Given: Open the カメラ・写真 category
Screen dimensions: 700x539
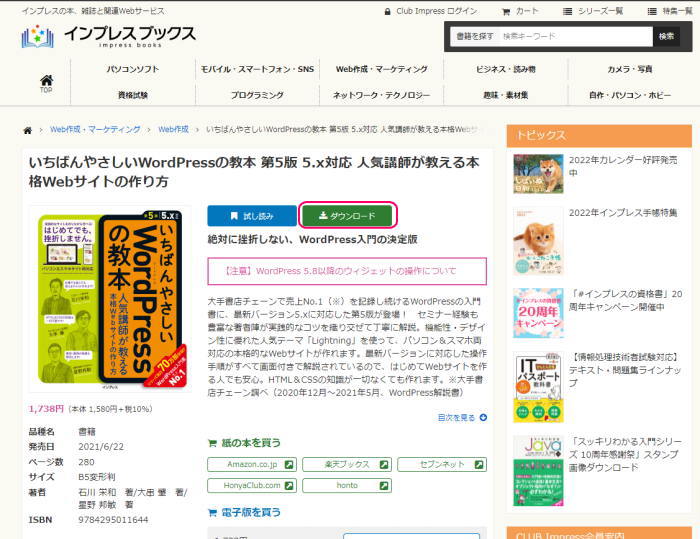Looking at the screenshot, I should [x=630, y=69].
